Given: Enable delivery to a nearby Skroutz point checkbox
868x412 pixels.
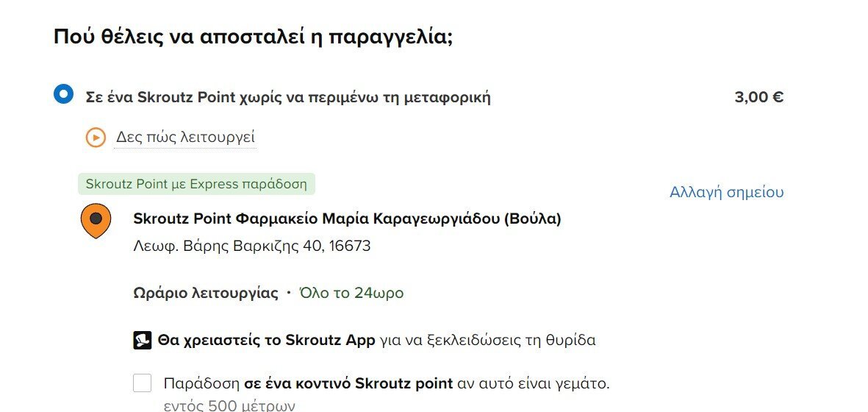Looking at the screenshot, I should tap(143, 383).
